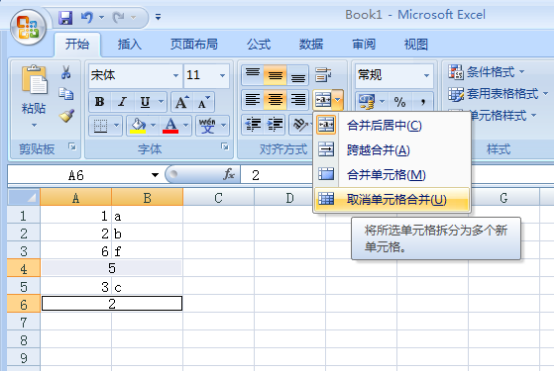Open clipboard 剪贴板 dialog launcher
Image resolution: width=554 pixels, height=372 pixels.
(72, 146)
